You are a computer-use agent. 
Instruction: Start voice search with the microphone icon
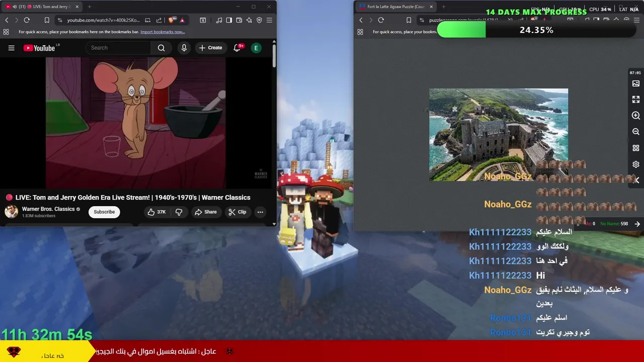click(x=184, y=48)
